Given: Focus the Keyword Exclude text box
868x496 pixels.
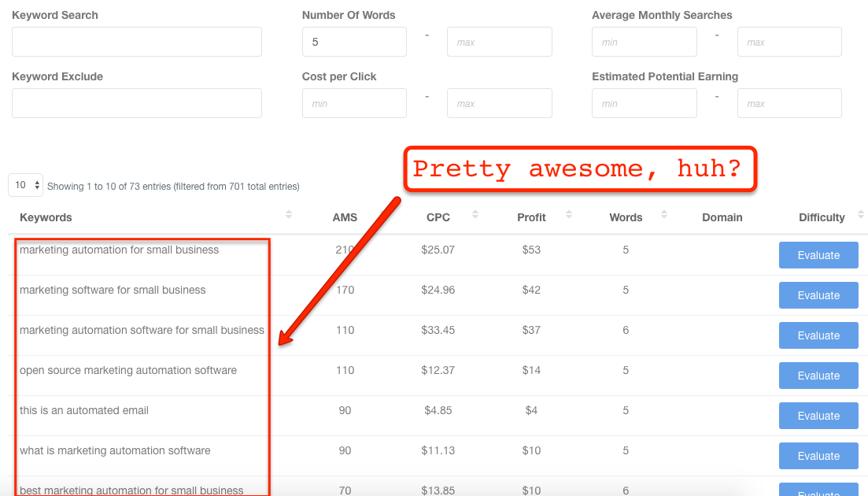Looking at the screenshot, I should click(x=137, y=103).
